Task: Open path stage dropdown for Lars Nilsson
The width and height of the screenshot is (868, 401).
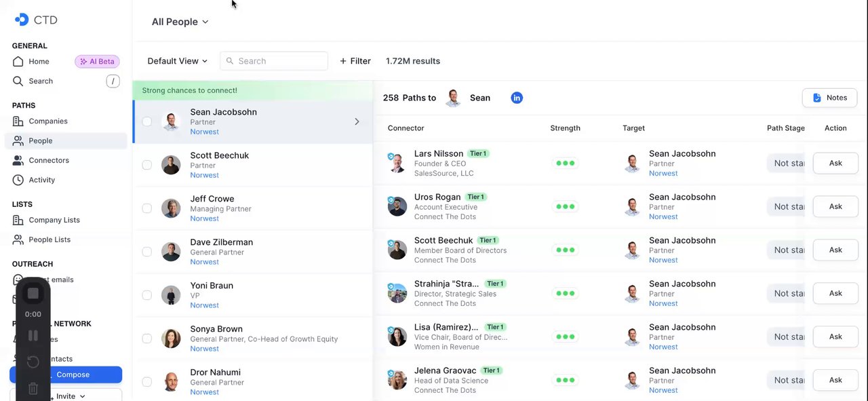Action: 787,163
